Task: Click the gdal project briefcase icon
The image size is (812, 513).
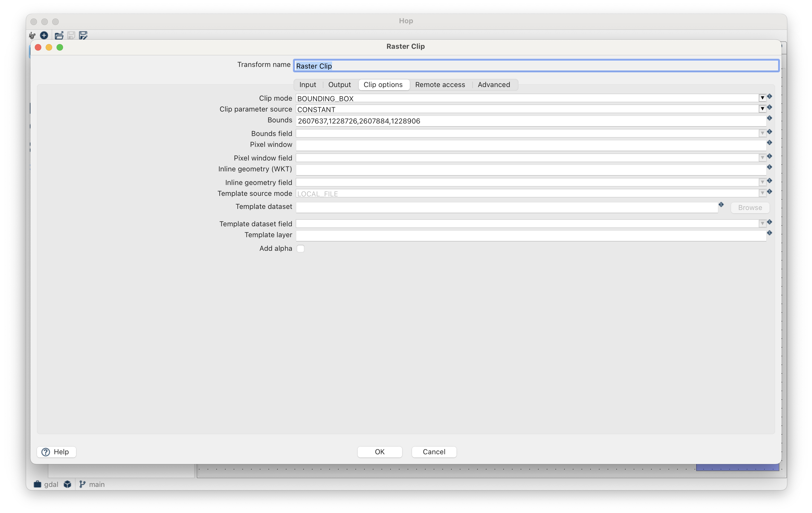Action: pyautogui.click(x=38, y=484)
